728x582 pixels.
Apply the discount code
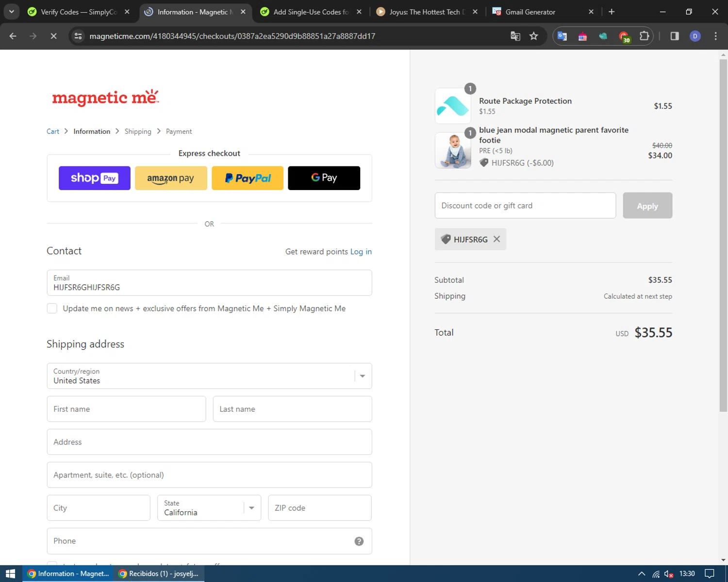pyautogui.click(x=647, y=206)
